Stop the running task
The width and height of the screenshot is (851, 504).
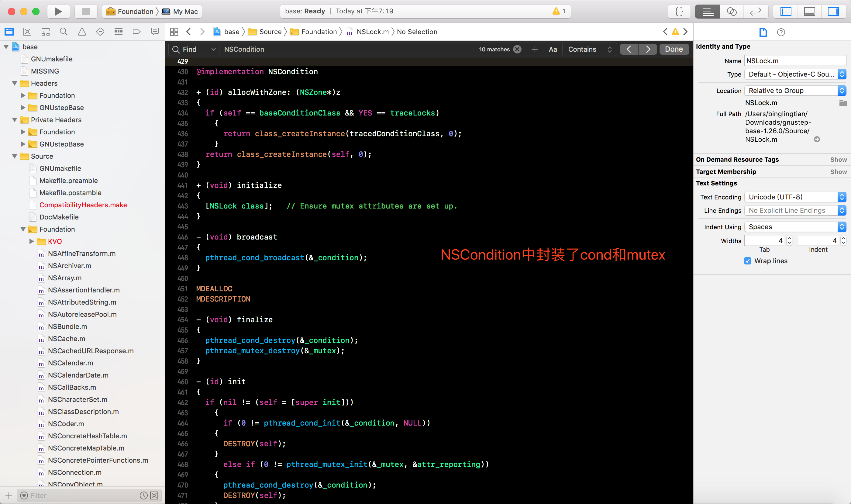point(86,12)
